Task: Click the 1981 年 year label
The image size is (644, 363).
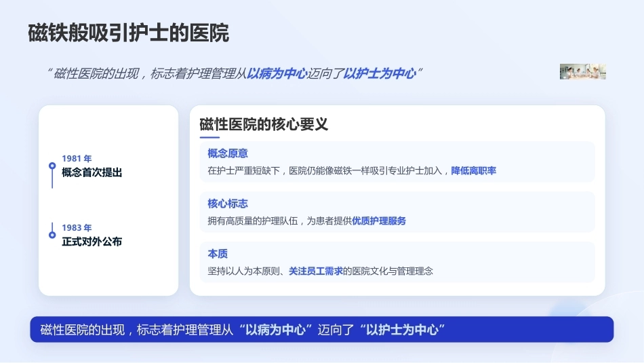Action: click(77, 158)
